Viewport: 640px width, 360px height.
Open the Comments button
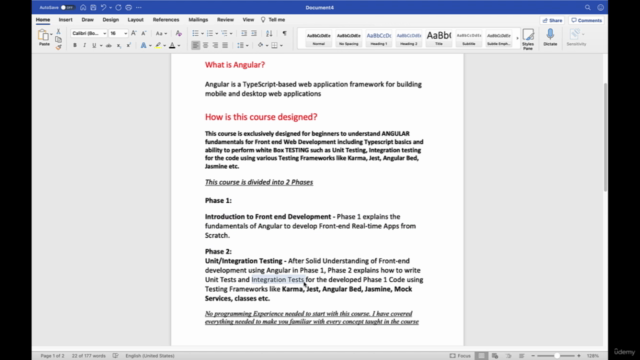point(587,20)
